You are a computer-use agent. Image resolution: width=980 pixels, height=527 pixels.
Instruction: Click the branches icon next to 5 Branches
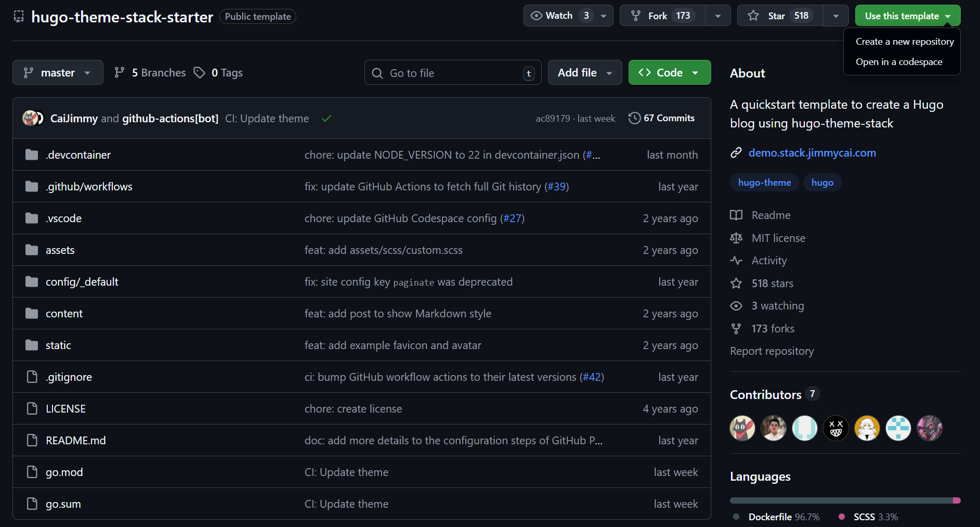point(120,73)
